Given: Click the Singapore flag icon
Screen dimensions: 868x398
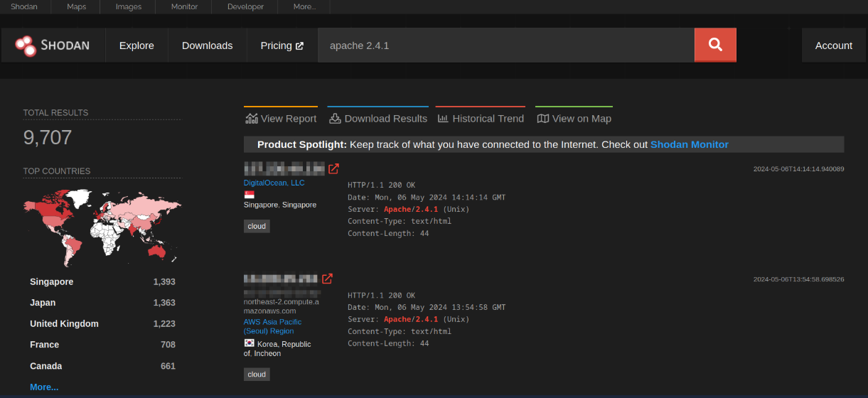Looking at the screenshot, I should point(250,195).
